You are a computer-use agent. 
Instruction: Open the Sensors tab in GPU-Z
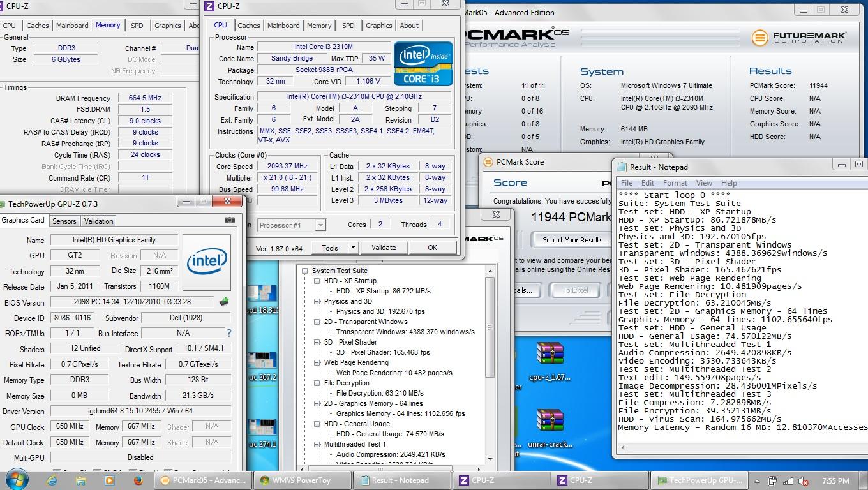click(64, 221)
